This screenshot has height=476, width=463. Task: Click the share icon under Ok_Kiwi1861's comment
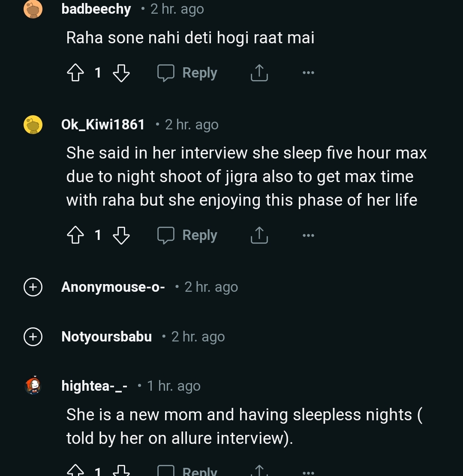(259, 235)
